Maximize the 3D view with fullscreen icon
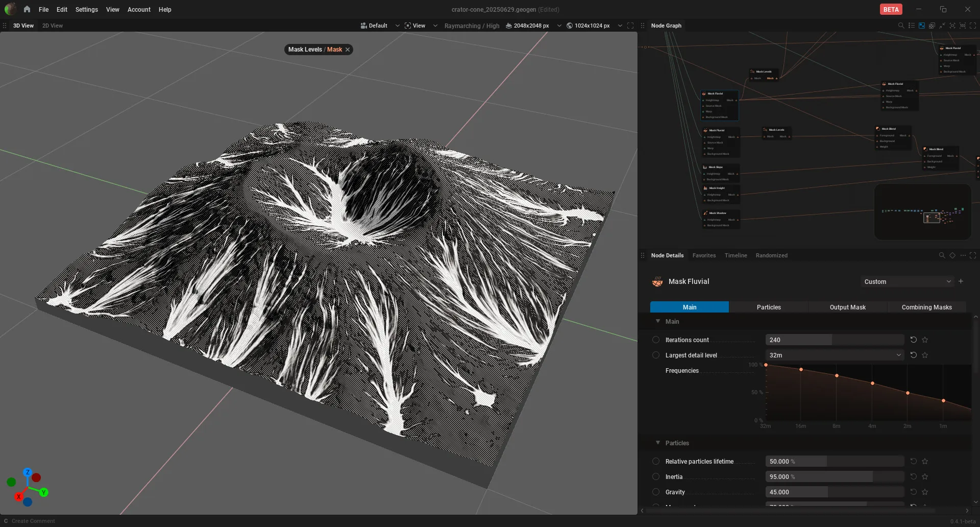The height and width of the screenshot is (527, 980). 630,26
